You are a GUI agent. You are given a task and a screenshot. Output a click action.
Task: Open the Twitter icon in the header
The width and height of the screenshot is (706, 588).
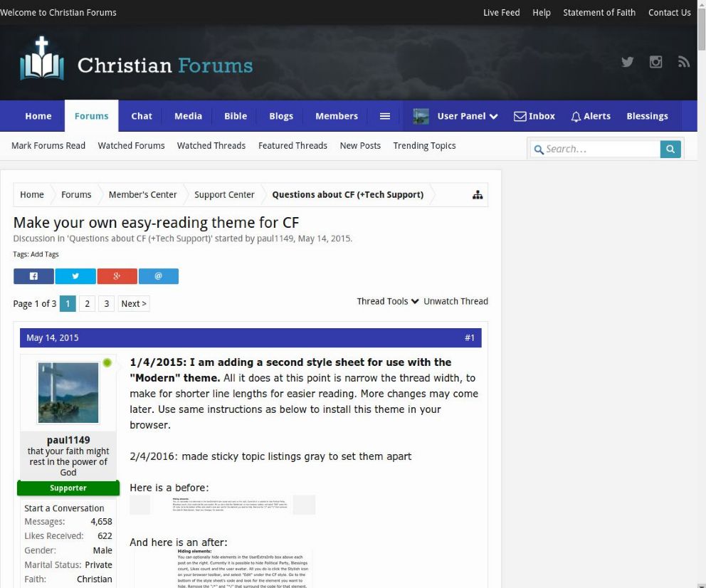tap(627, 62)
